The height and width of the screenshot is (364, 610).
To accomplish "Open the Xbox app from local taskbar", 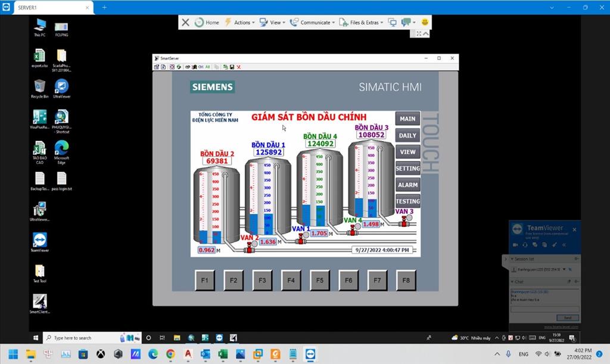I will (100, 354).
